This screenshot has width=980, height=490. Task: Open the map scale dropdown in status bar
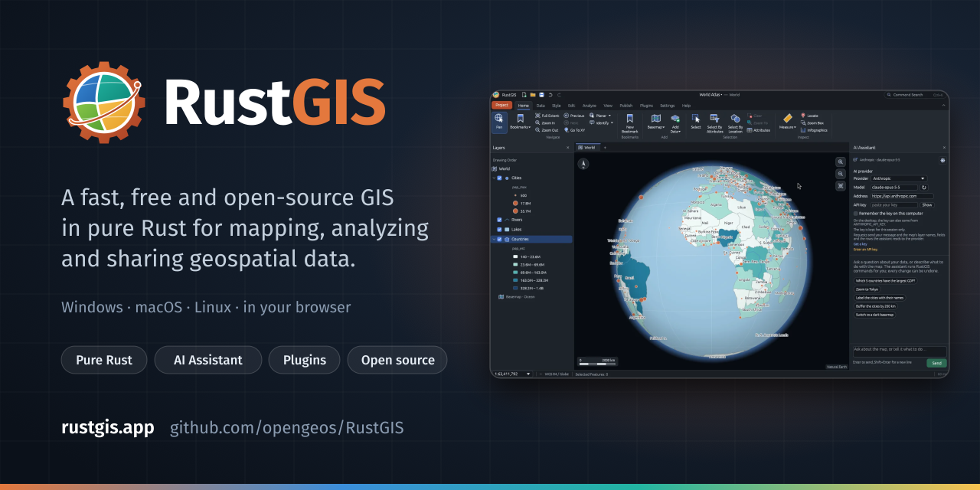514,374
